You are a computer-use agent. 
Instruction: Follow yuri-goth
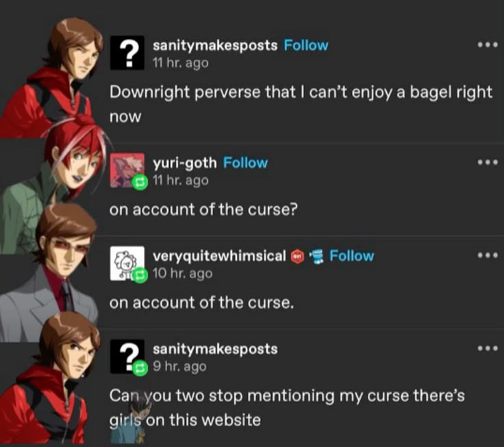pos(245,163)
